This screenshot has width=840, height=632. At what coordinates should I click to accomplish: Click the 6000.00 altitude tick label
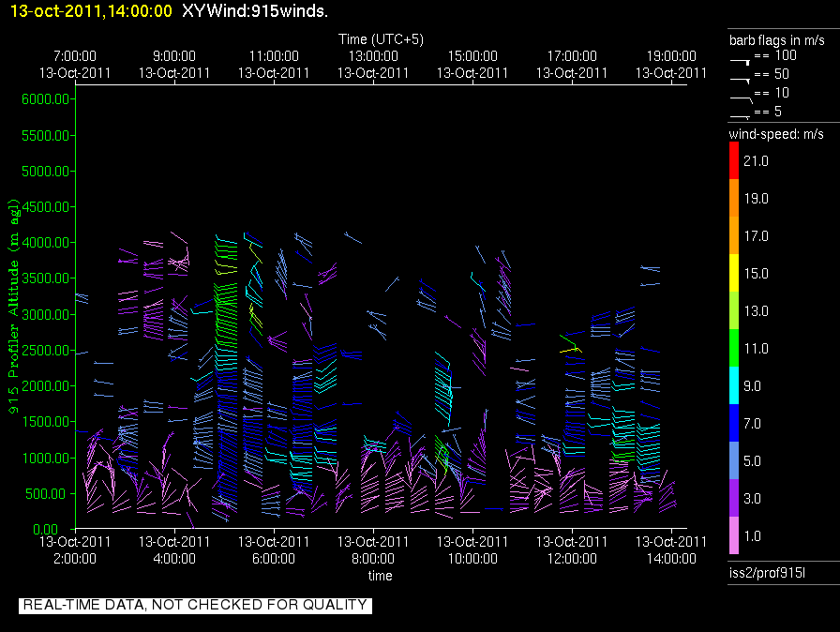pyautogui.click(x=46, y=99)
